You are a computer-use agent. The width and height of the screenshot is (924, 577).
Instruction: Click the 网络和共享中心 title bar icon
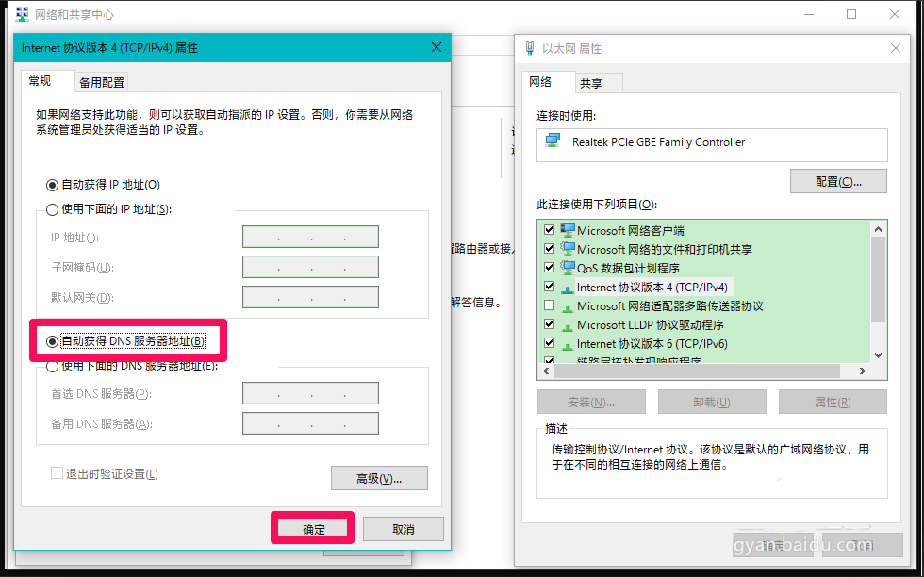[x=22, y=15]
